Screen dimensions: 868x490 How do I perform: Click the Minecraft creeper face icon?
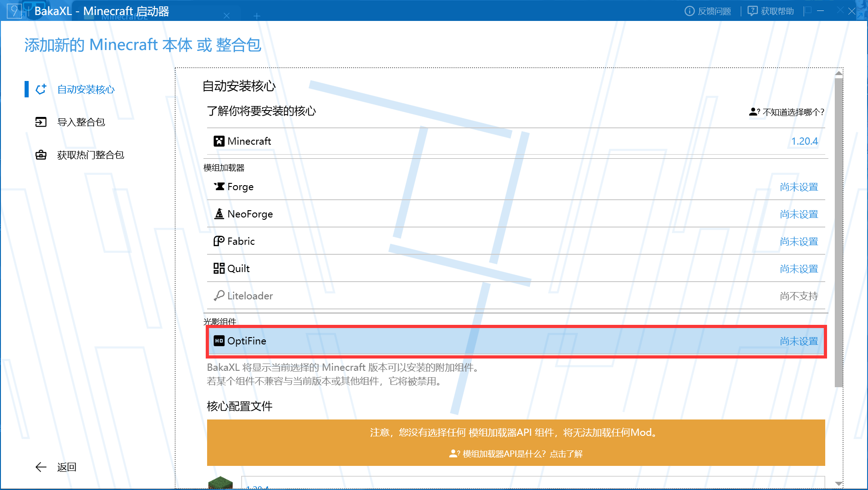tap(219, 141)
